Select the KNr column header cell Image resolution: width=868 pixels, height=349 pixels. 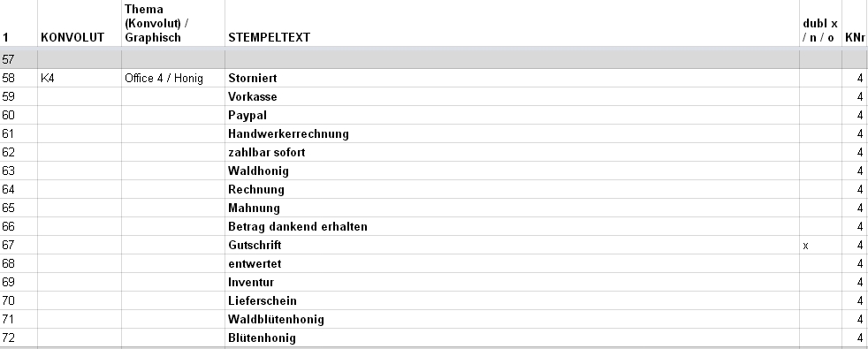[x=855, y=23]
